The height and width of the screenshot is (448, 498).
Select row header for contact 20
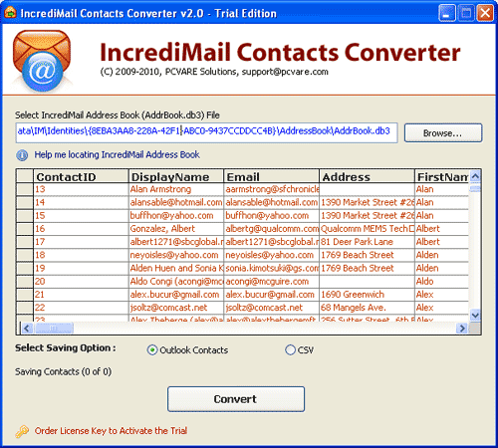pyautogui.click(x=25, y=282)
